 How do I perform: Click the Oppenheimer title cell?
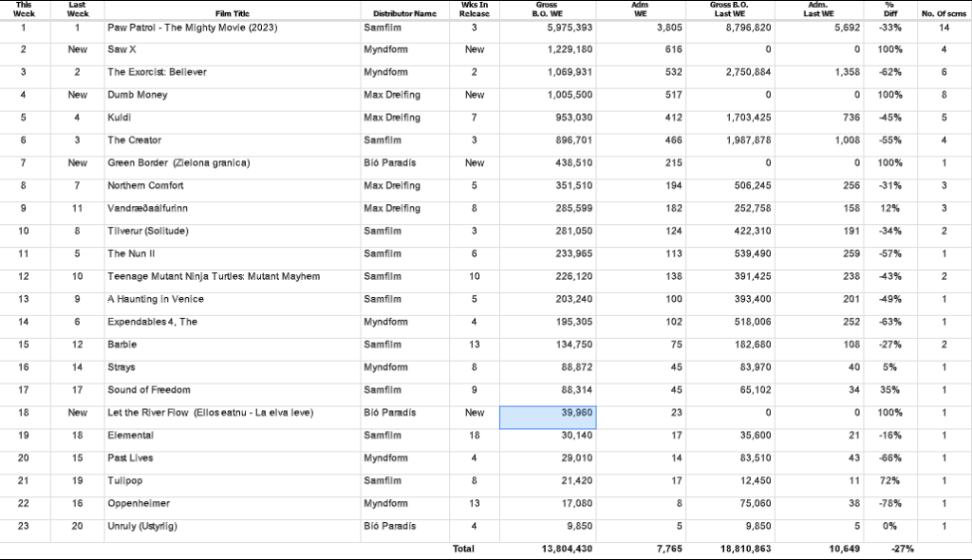[138, 504]
